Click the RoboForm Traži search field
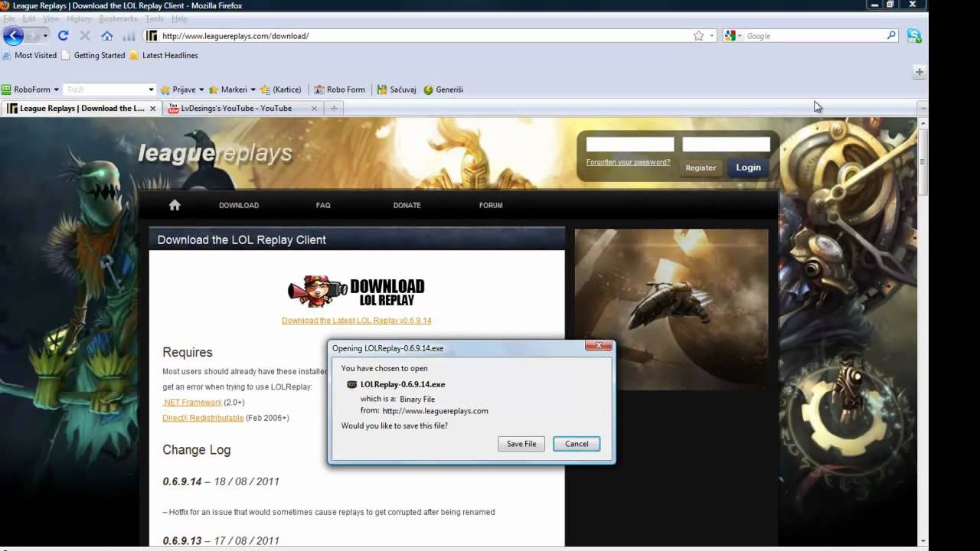 pyautogui.click(x=105, y=90)
